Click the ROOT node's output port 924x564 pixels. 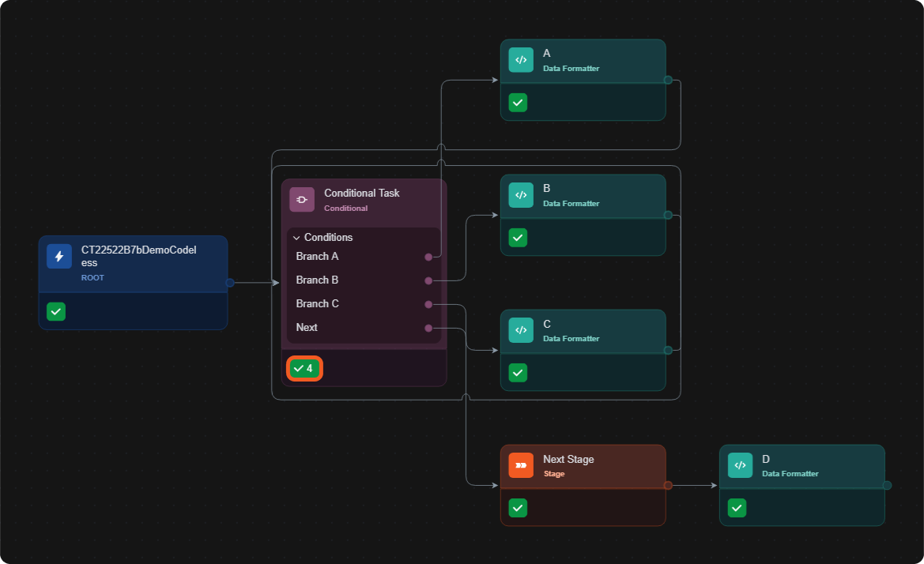pos(230,283)
